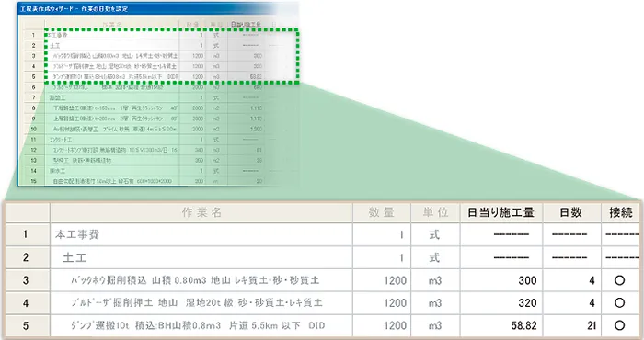
Task: Click the 日当り施工量 column header
Action: tap(501, 212)
